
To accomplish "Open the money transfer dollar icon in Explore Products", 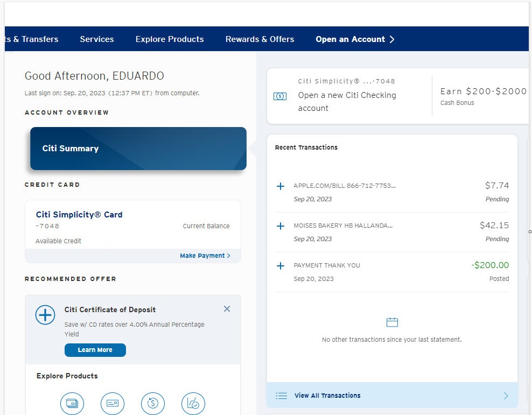I will pyautogui.click(x=153, y=403).
